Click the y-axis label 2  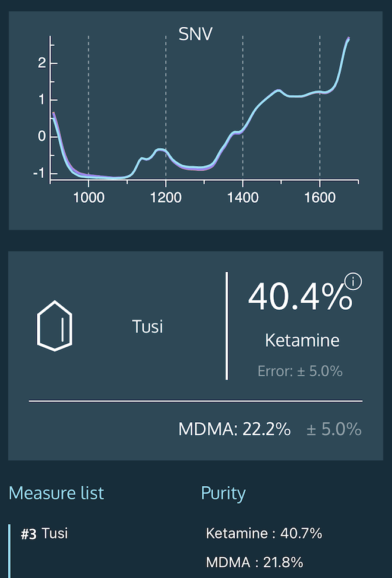point(42,63)
